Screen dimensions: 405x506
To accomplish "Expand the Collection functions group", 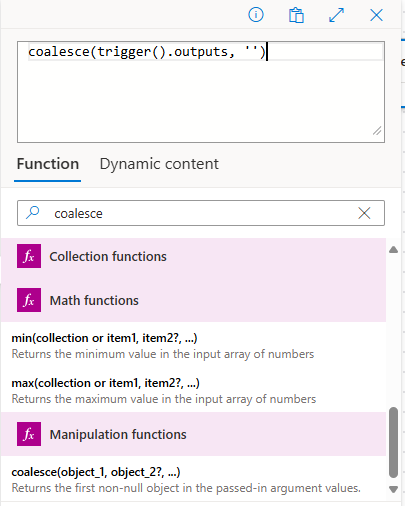I will coord(193,256).
